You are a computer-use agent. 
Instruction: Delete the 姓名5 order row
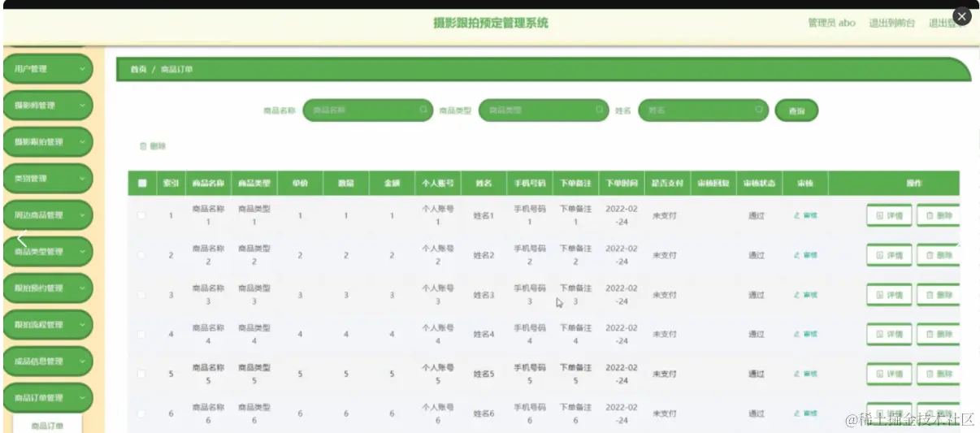click(x=938, y=374)
